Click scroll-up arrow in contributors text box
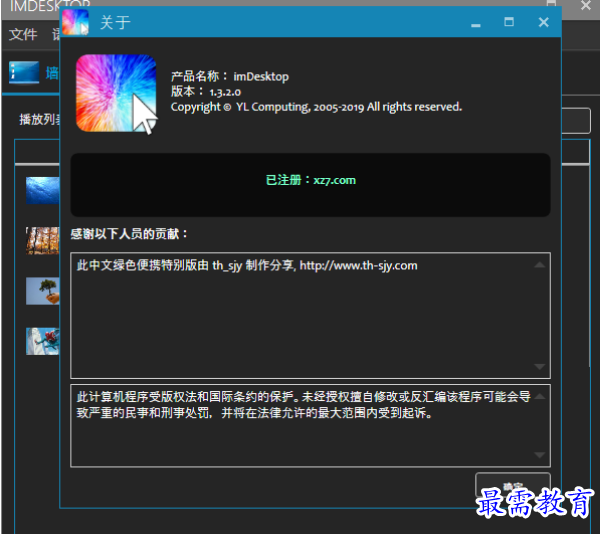The image size is (600, 534). pyautogui.click(x=540, y=265)
